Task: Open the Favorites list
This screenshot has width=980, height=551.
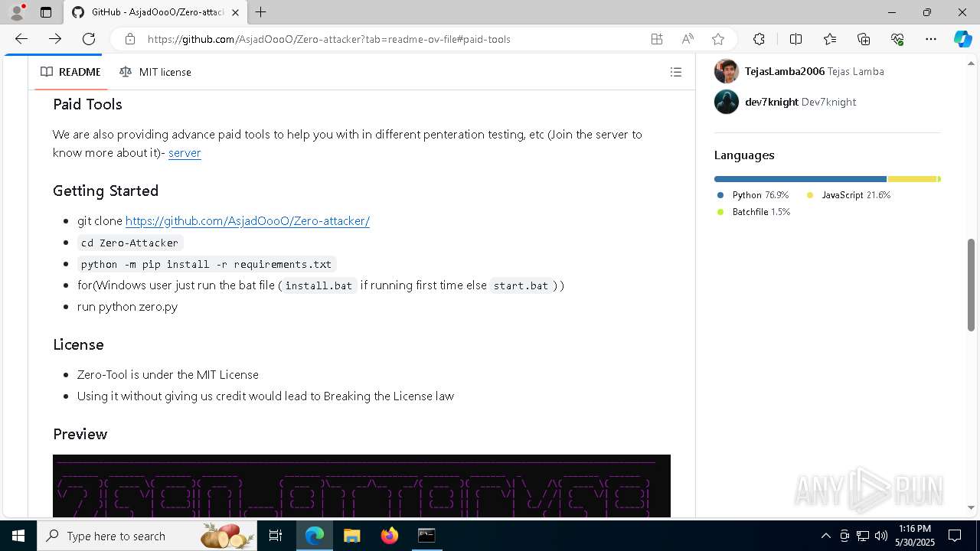Action: (x=830, y=39)
